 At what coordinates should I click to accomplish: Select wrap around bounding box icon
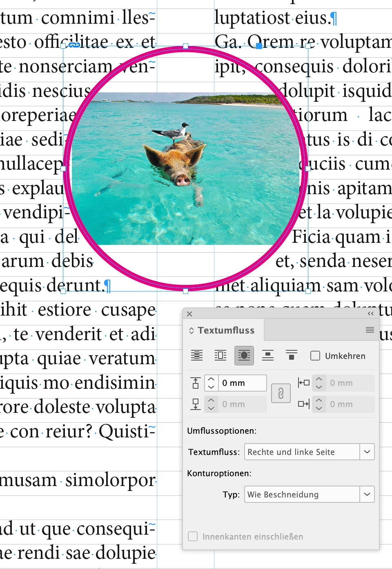pyautogui.click(x=220, y=356)
